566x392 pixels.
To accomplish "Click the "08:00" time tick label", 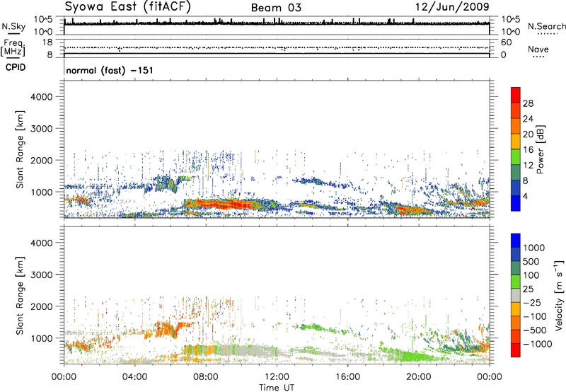I will [205, 377].
